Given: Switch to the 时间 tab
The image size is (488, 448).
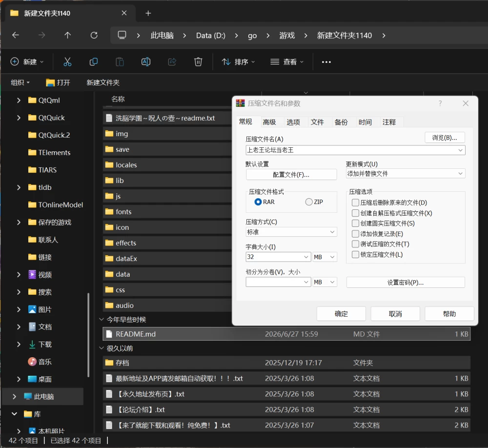Looking at the screenshot, I should pos(365,122).
